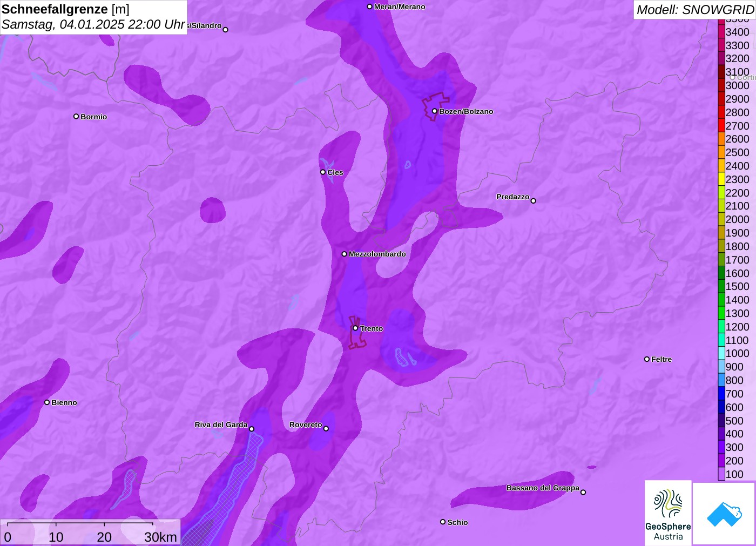Viewport: 756px width, 546px height.
Task: Click the 100 m legend color swatch
Action: [721, 474]
